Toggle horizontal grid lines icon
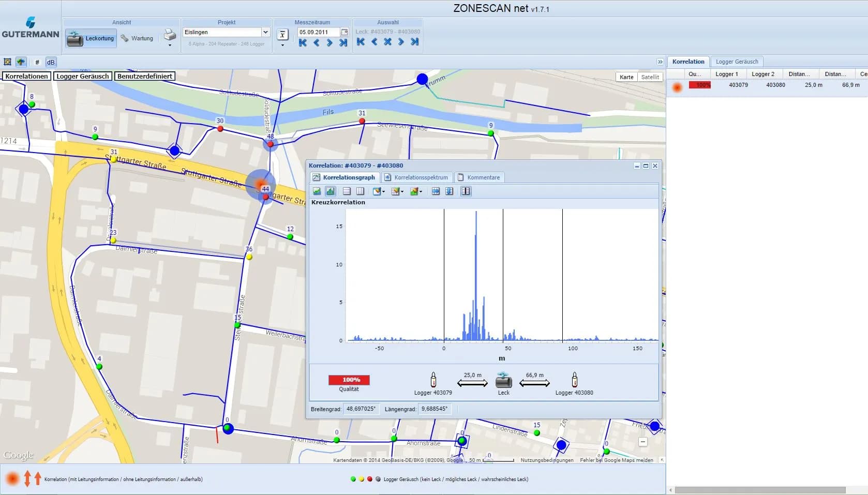This screenshot has height=495, width=868. (347, 191)
